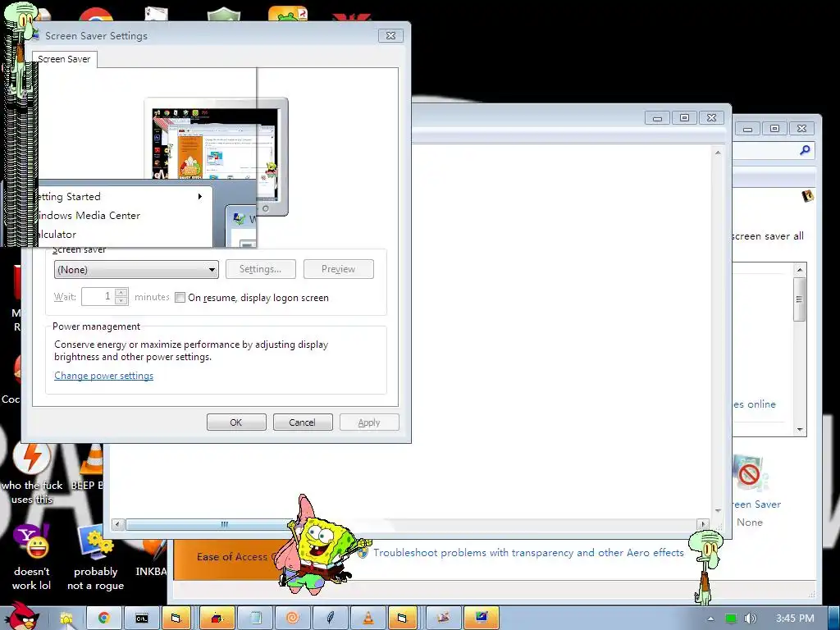Open the volume speaker tray icon
Image resolution: width=840 pixels, height=630 pixels.
[750, 619]
